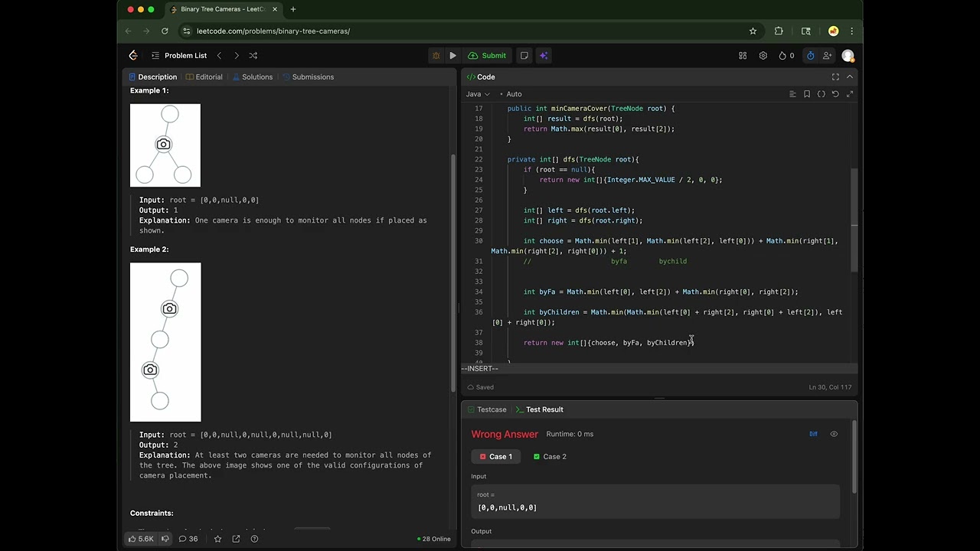Screen dimensions: 980x551
Task: Select the Case 2 test tab
Action: pyautogui.click(x=550, y=457)
